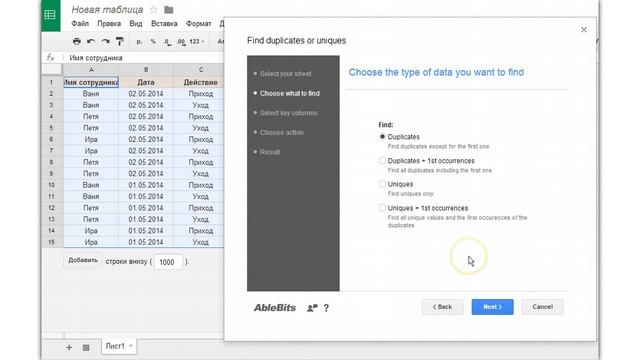Image resolution: width=640 pixels, height=360 pixels.
Task: Open the Вид menu
Action: click(x=136, y=24)
